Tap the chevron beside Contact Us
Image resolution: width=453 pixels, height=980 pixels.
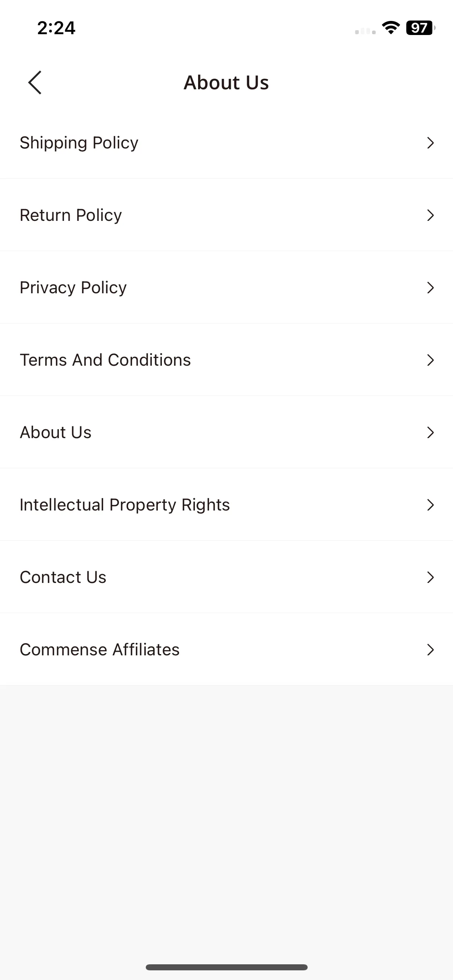click(430, 577)
